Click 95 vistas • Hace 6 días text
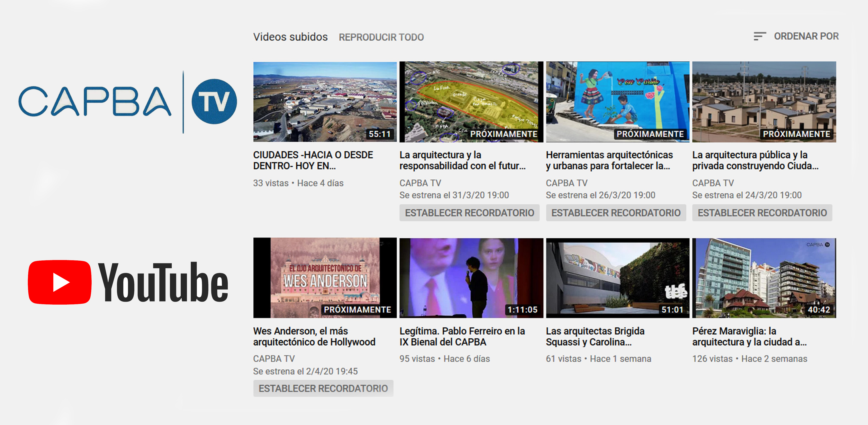 (444, 359)
